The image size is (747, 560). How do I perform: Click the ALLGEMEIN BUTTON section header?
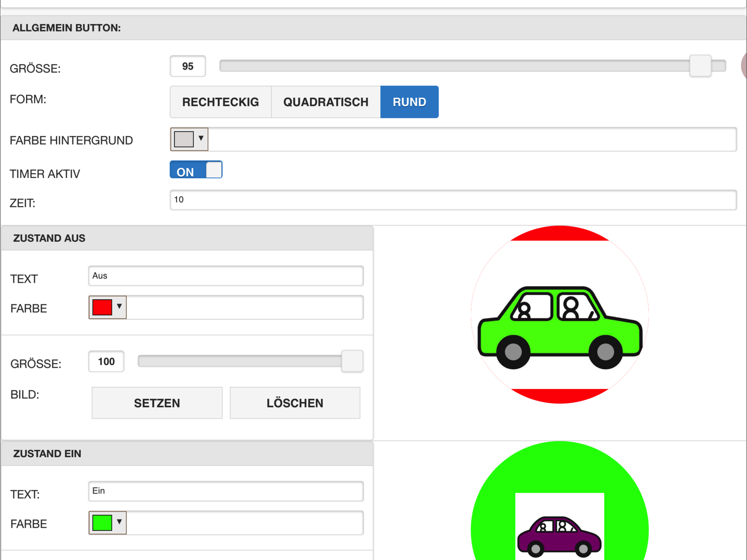(373, 28)
